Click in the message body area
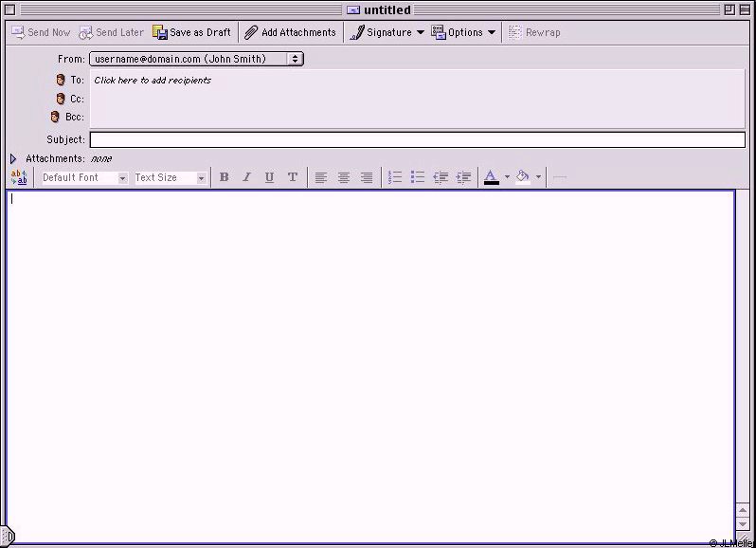This screenshot has width=756, height=548. tap(370, 367)
